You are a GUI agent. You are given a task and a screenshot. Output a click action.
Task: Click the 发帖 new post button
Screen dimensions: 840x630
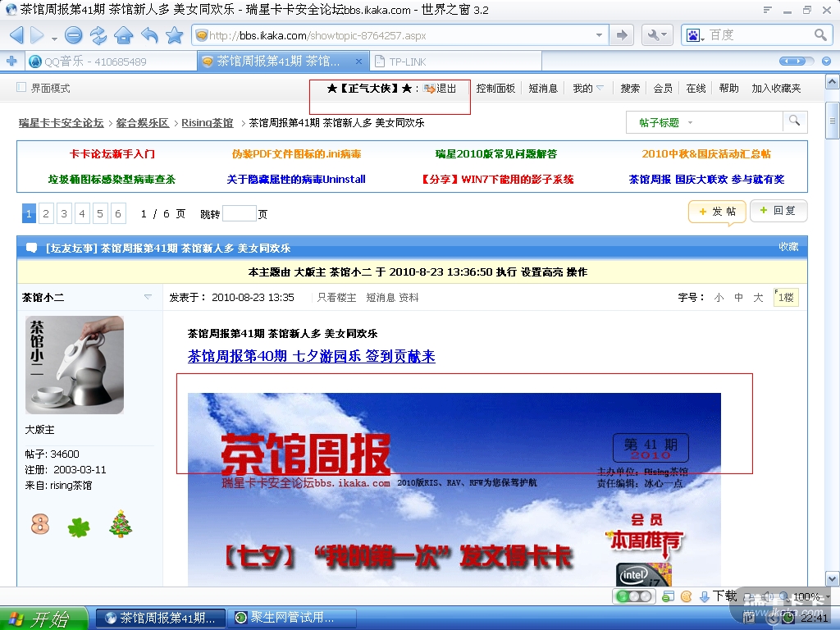717,212
